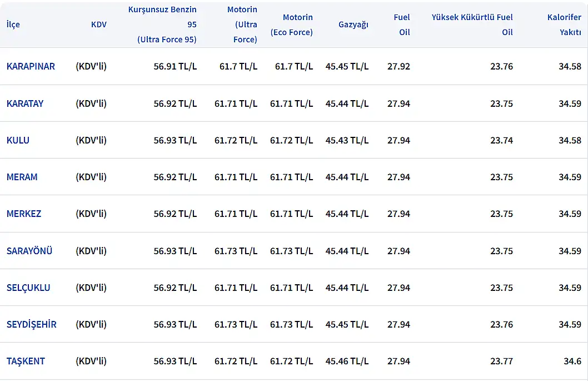
Task: Open the KARAPINAR district link
Action: tap(31, 66)
